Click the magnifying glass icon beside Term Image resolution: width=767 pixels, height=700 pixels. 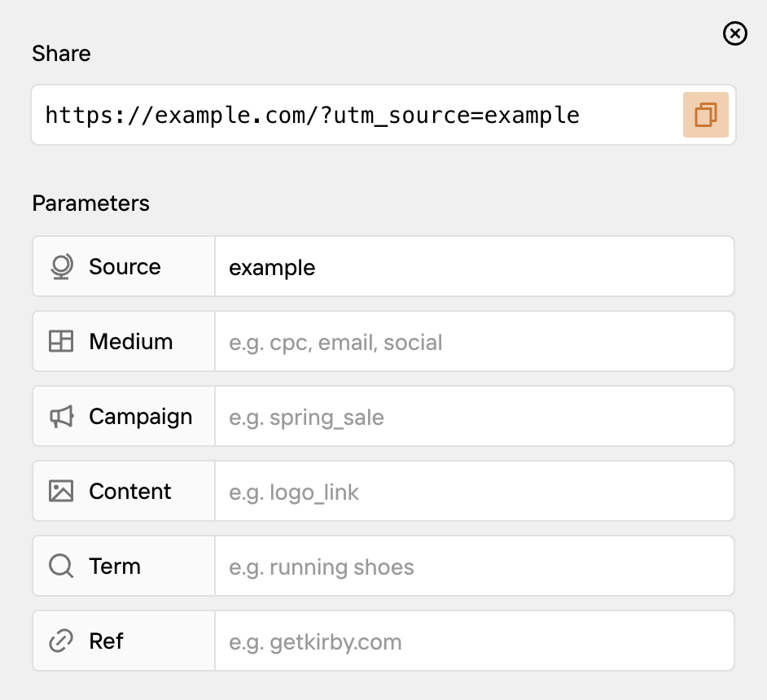coord(60,566)
